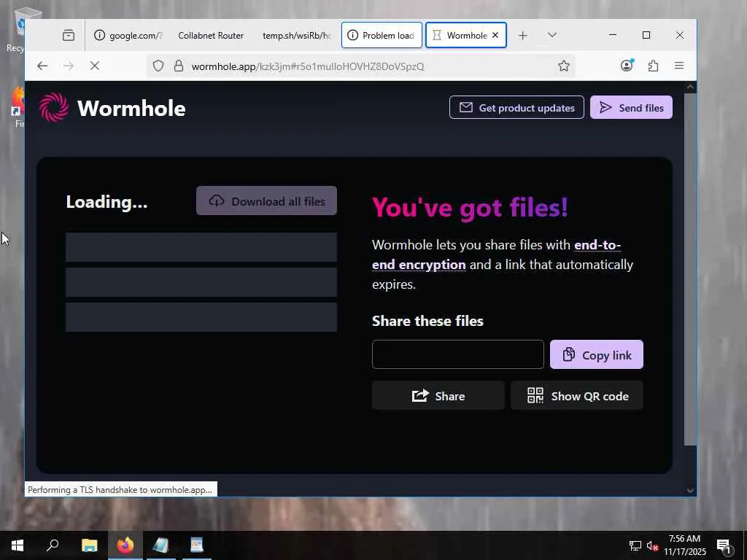Minimize the Firefox window
Viewport: 747px width, 560px height.
[613, 35]
